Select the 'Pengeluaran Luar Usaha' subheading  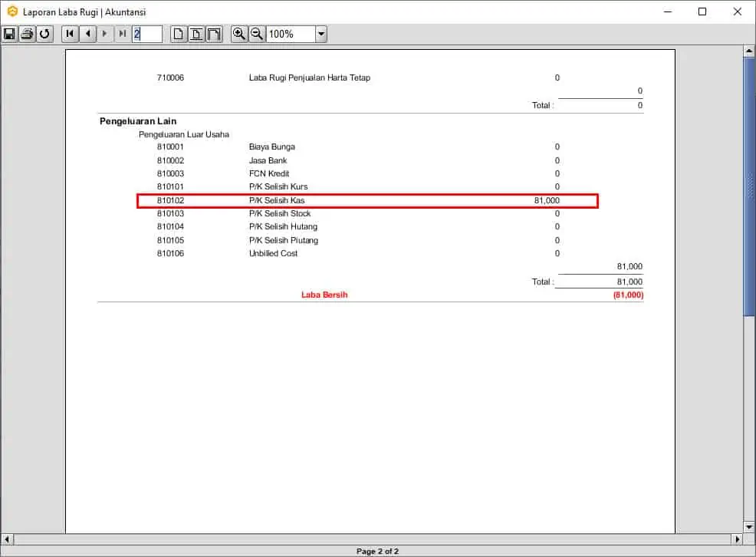coord(184,134)
